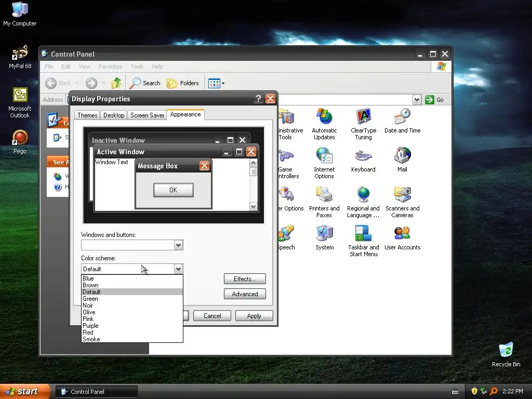Open the Back button history dropdown arrow
Viewport: 532px width, 399px height.
tap(77, 83)
